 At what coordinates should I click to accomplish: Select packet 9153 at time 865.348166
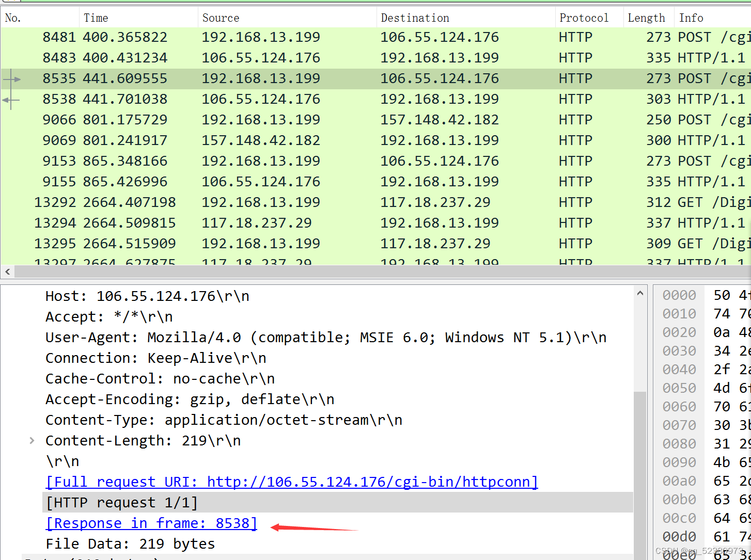point(375,161)
